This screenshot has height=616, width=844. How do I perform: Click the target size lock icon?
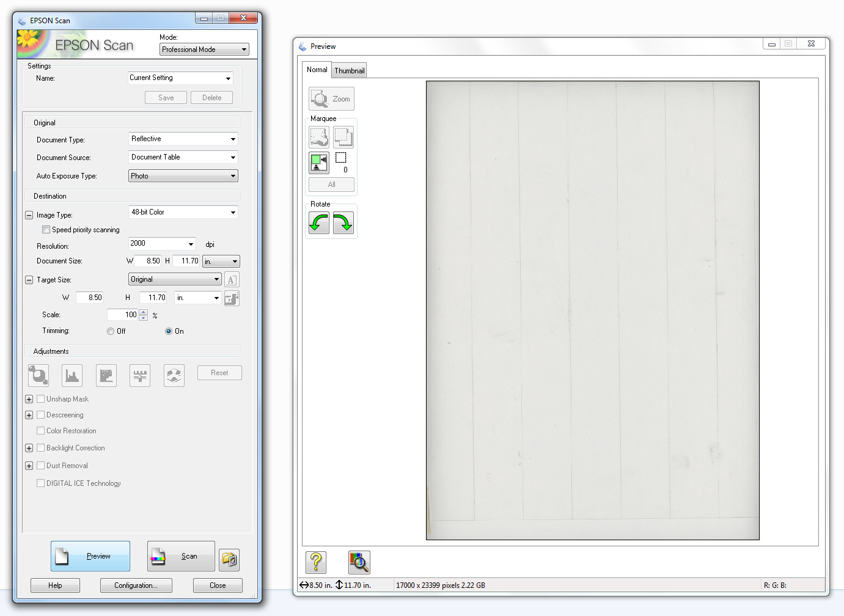click(x=232, y=298)
